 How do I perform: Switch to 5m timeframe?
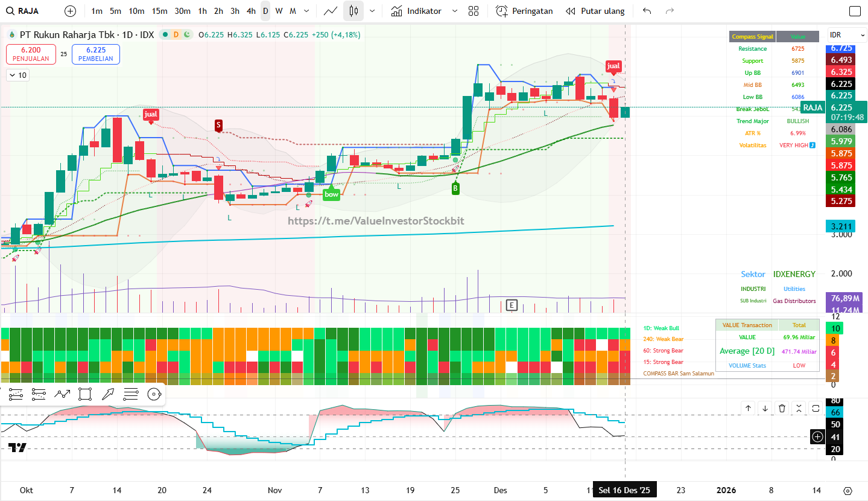click(115, 11)
